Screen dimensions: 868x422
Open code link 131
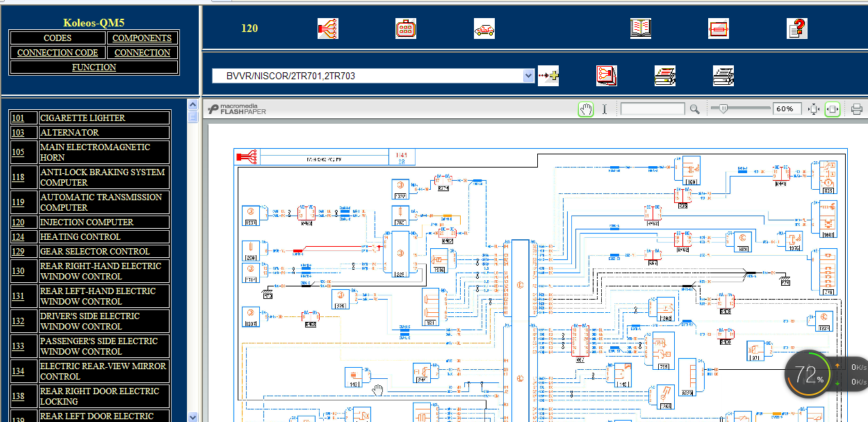click(x=18, y=296)
